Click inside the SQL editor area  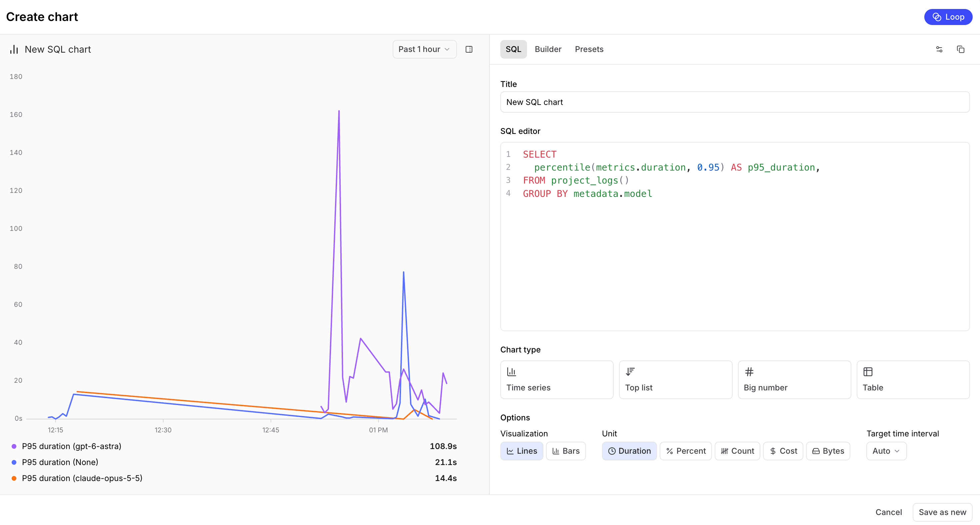735,237
